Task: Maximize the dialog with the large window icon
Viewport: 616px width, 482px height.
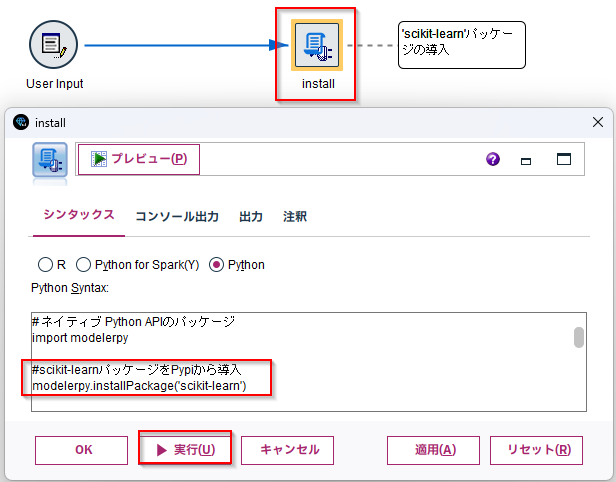Action: click(x=564, y=159)
